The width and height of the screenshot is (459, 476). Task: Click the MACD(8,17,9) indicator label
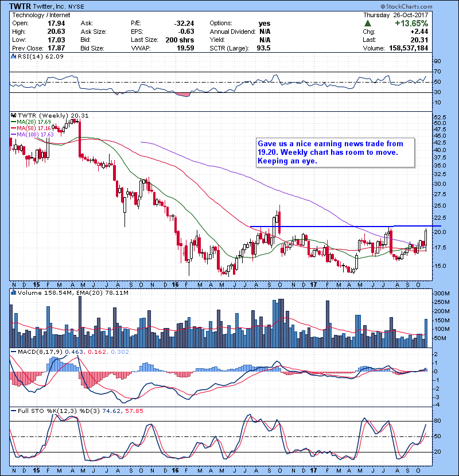click(x=40, y=352)
